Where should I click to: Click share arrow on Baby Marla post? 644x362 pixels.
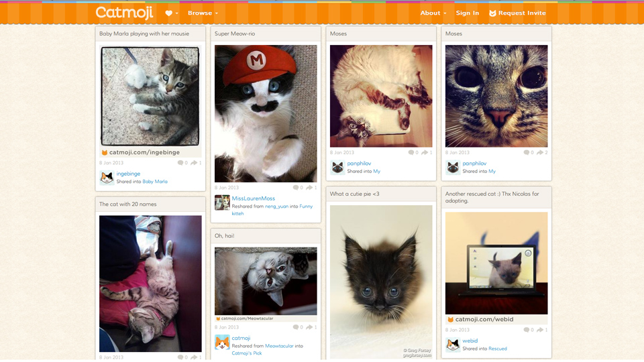tap(193, 163)
